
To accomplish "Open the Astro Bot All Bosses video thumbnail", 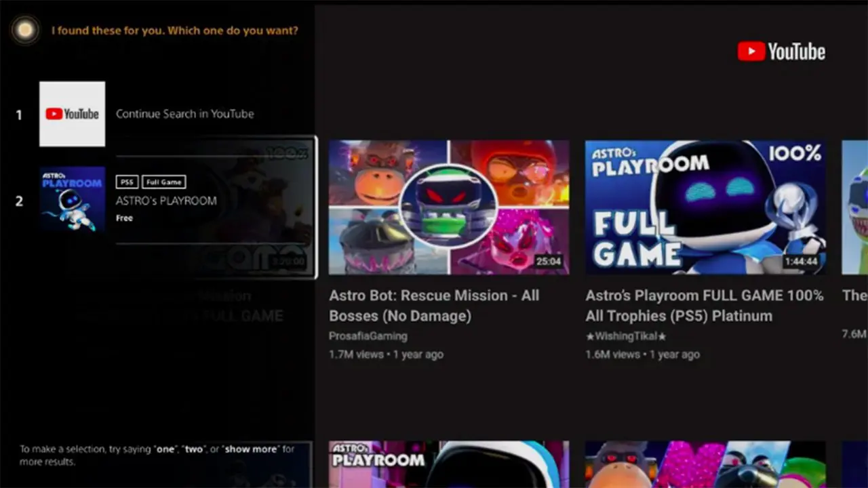I will coord(449,207).
